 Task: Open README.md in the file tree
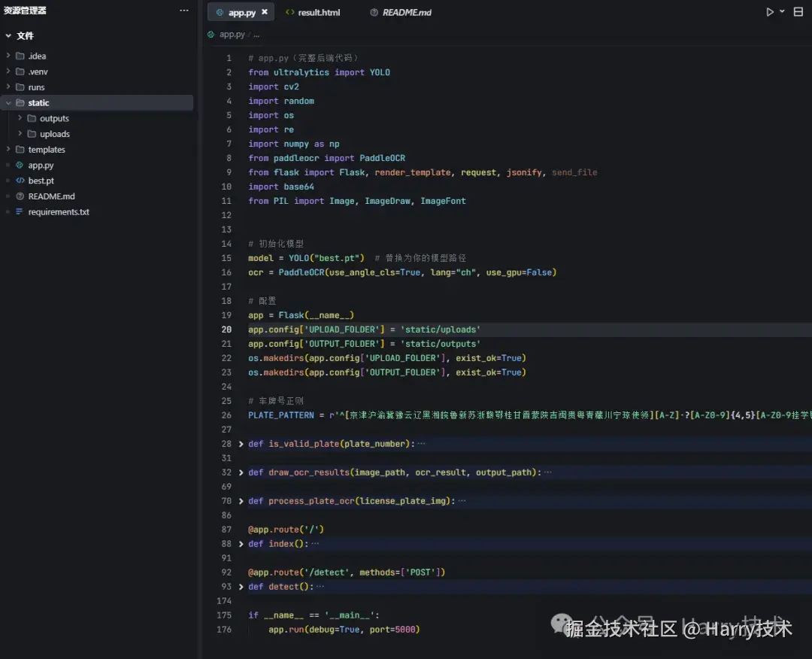click(51, 196)
